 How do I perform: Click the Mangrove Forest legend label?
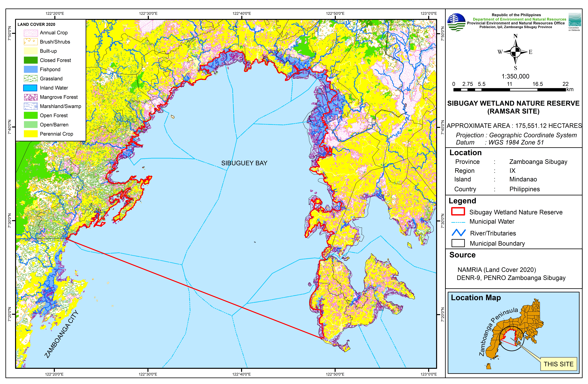click(x=59, y=97)
